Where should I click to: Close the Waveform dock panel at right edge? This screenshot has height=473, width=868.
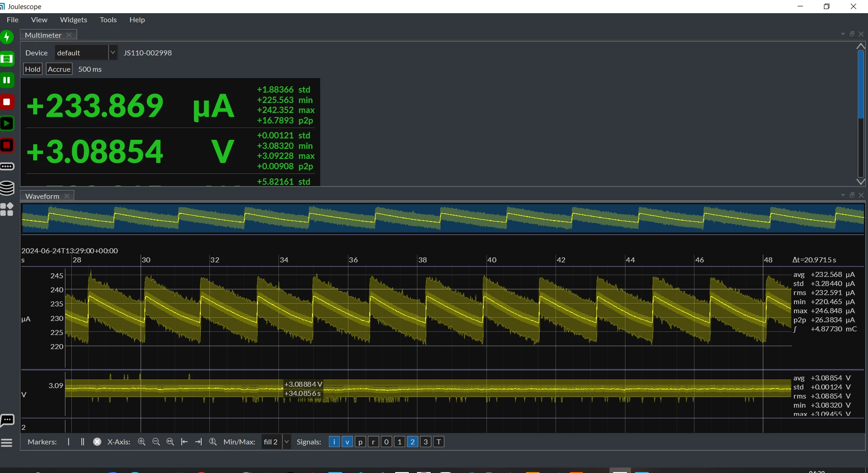click(x=861, y=195)
